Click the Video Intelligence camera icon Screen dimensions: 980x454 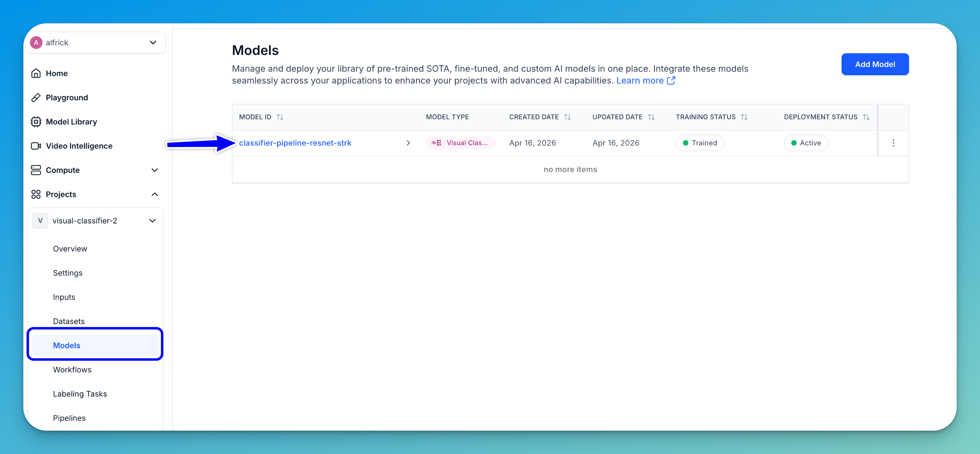tap(36, 146)
